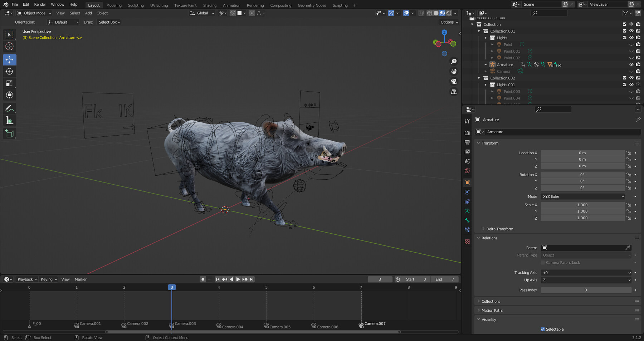Screen dimensions: 644x341
Task: Open the Render menu
Action: (x=40, y=4)
